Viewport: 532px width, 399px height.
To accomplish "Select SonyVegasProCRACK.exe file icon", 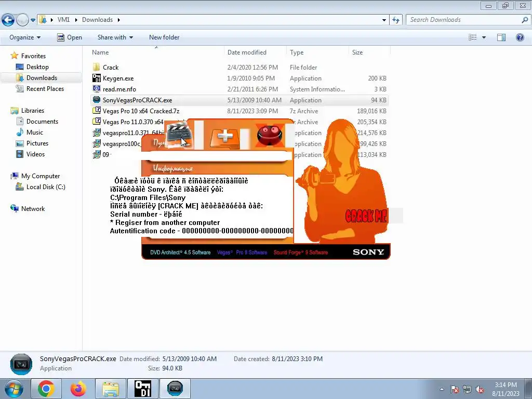I will point(96,100).
